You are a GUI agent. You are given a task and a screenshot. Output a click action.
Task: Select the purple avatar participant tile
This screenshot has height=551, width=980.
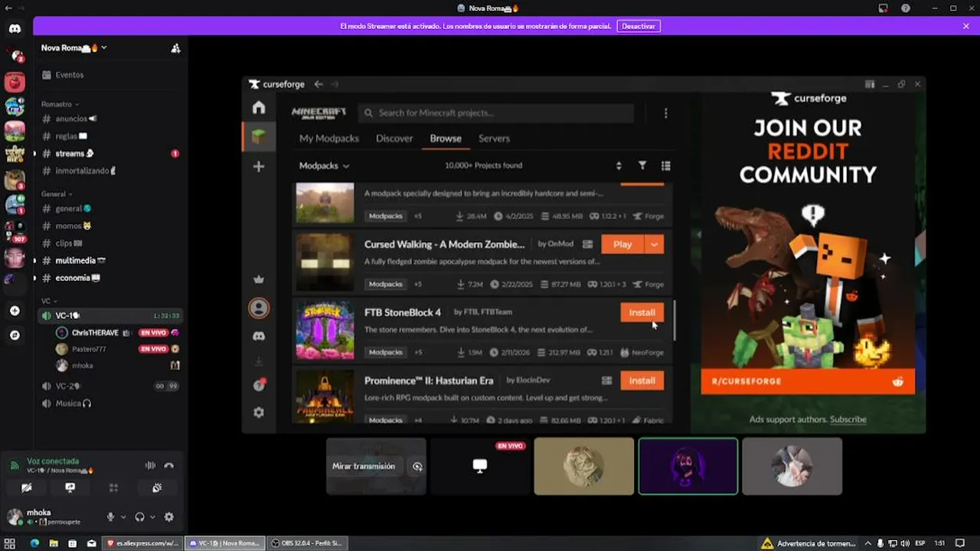pyautogui.click(x=688, y=466)
